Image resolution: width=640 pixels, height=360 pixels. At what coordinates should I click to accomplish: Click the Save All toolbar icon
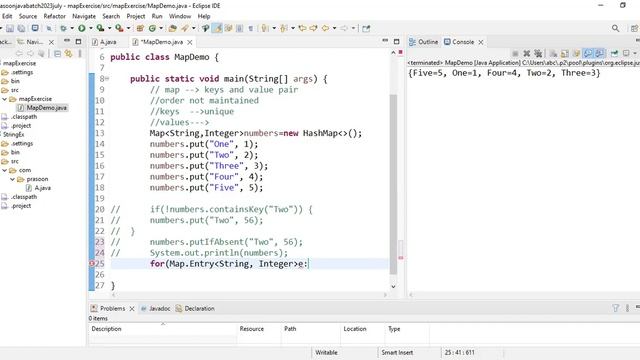21,28
